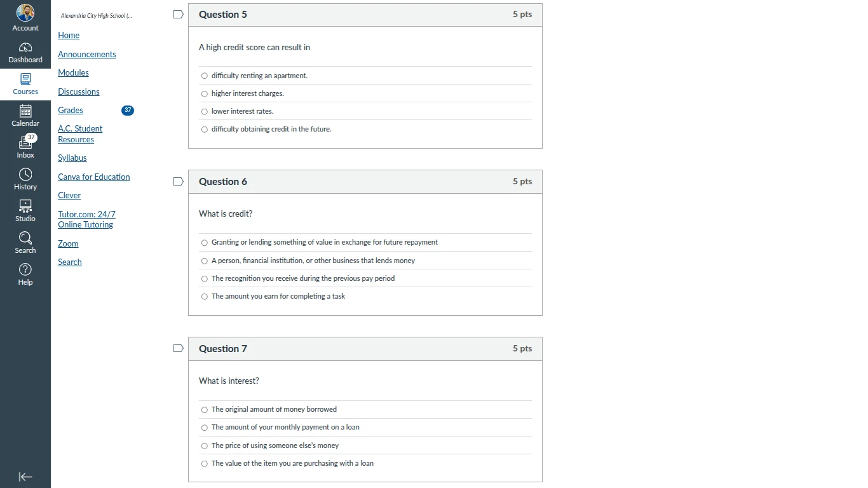Select "Granting or lending something of value" option

click(x=205, y=243)
